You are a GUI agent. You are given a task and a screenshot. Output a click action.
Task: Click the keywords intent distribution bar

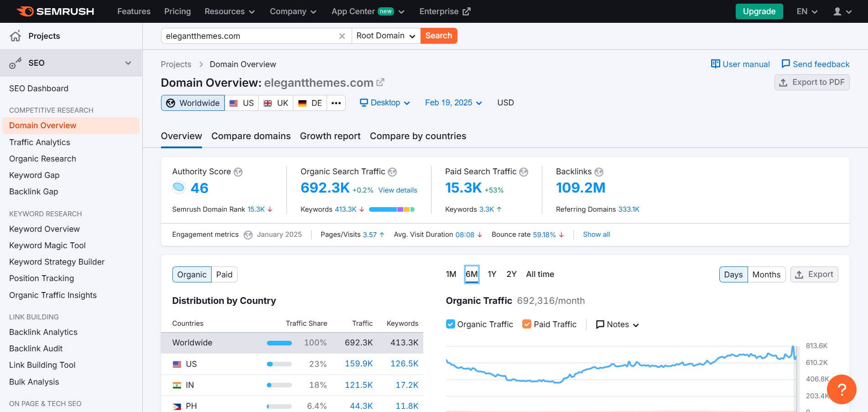point(393,209)
